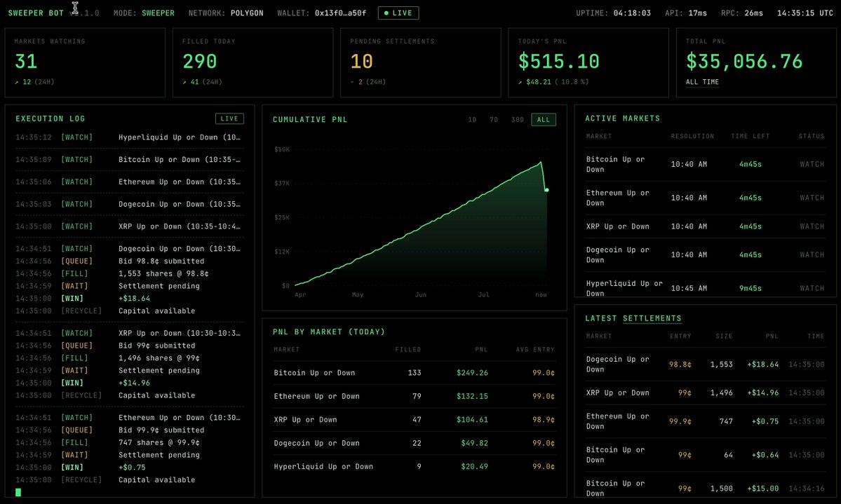This screenshot has width=841, height=504.
Task: Click the 9m45s time left for Hyperliquid
Action: pyautogui.click(x=751, y=289)
